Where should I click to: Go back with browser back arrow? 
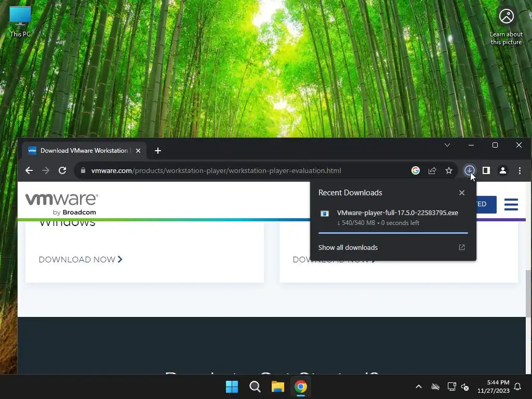(x=29, y=170)
